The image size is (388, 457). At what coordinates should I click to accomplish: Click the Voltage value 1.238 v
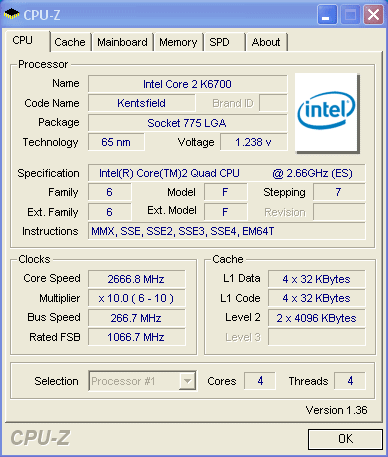[x=253, y=142]
